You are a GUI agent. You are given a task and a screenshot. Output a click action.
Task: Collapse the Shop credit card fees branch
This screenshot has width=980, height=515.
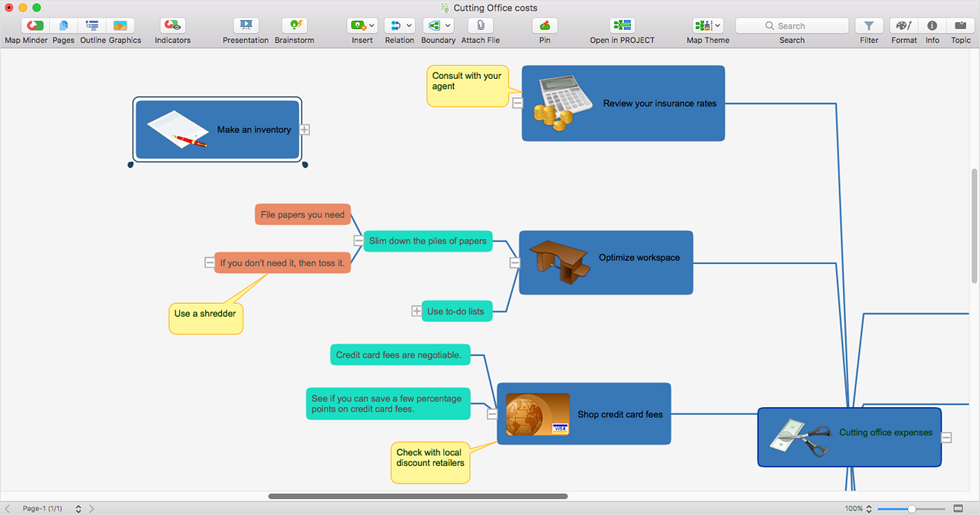point(492,414)
